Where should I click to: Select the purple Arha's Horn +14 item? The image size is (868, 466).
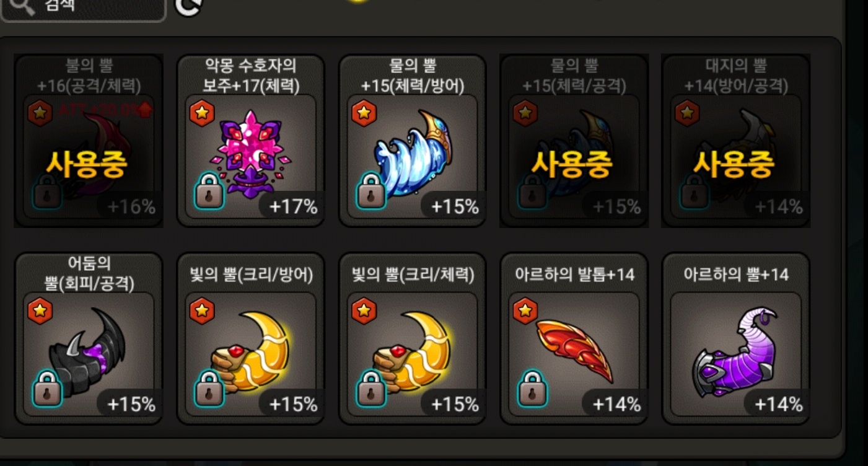[736, 339]
